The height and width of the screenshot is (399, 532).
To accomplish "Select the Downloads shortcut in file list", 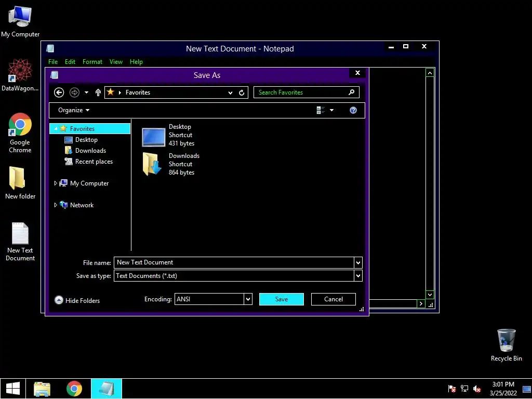I will [x=170, y=164].
